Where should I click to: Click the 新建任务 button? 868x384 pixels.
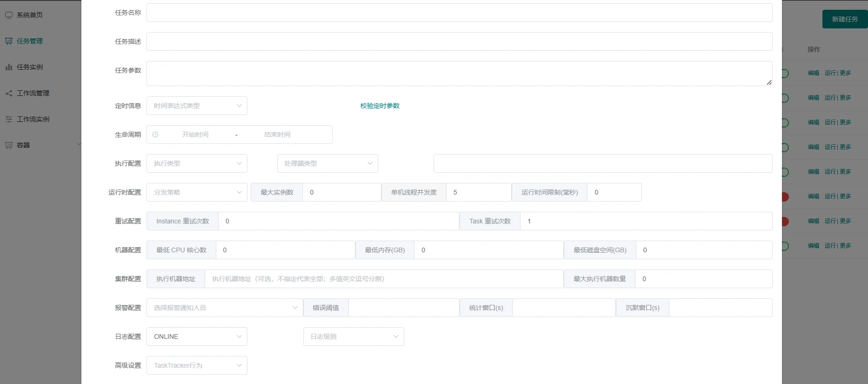pyautogui.click(x=845, y=19)
